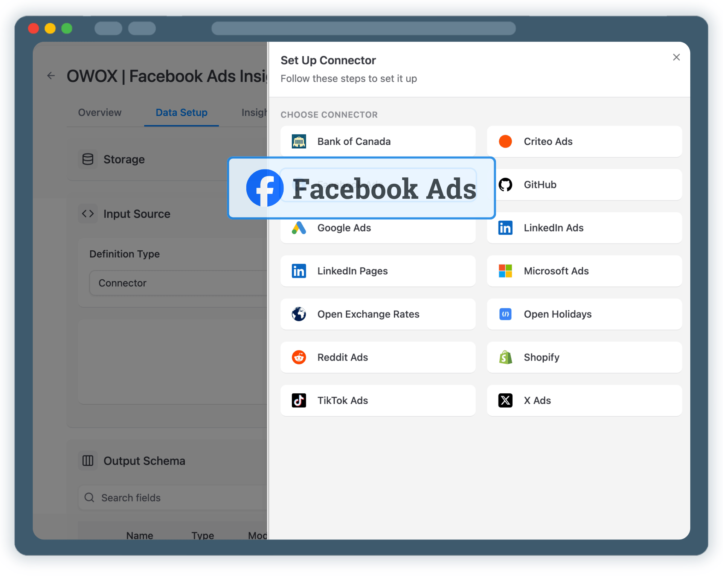Click the LinkedIn Ads icon
Screen dimensions: 723x588
[505, 228]
